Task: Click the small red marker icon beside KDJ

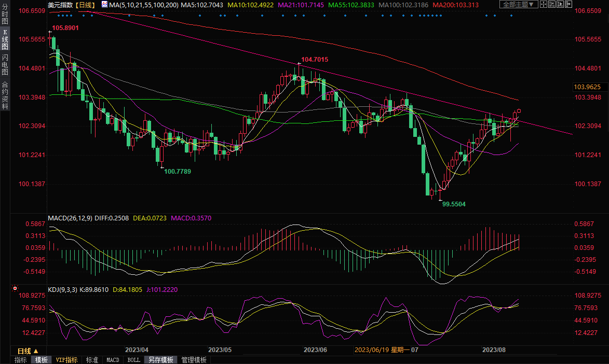Action: (15, 288)
